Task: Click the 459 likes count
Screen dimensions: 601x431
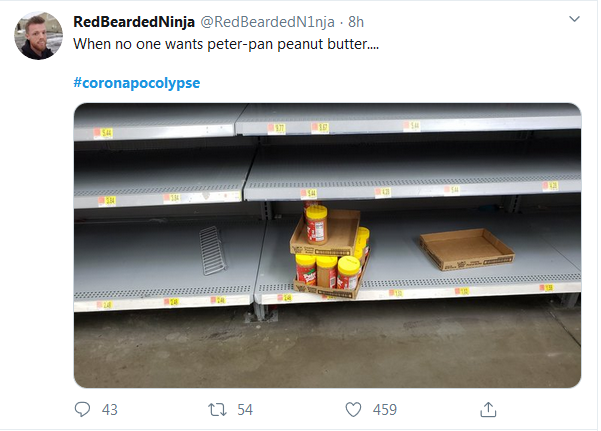Action: click(x=385, y=410)
